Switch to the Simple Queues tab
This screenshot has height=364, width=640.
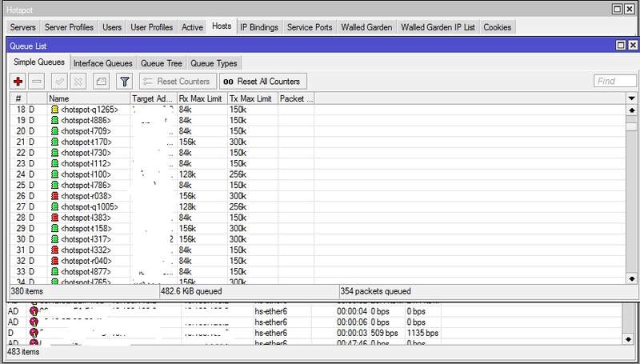point(39,62)
